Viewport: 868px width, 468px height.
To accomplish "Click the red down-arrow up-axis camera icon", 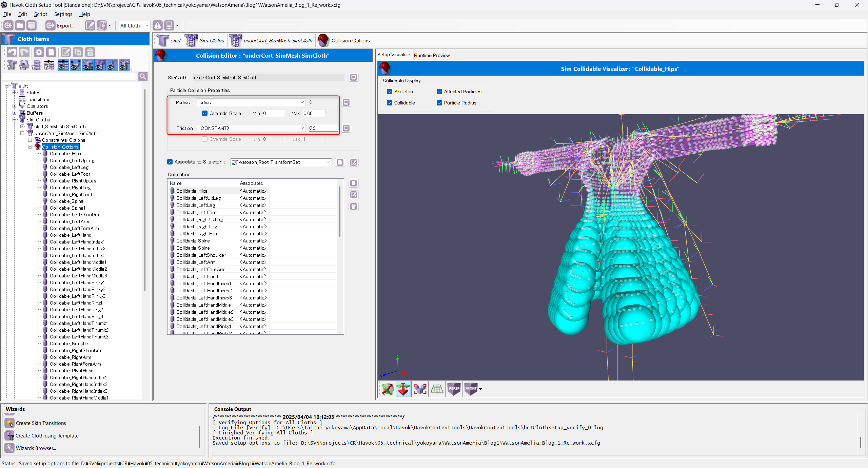I will click(x=403, y=389).
